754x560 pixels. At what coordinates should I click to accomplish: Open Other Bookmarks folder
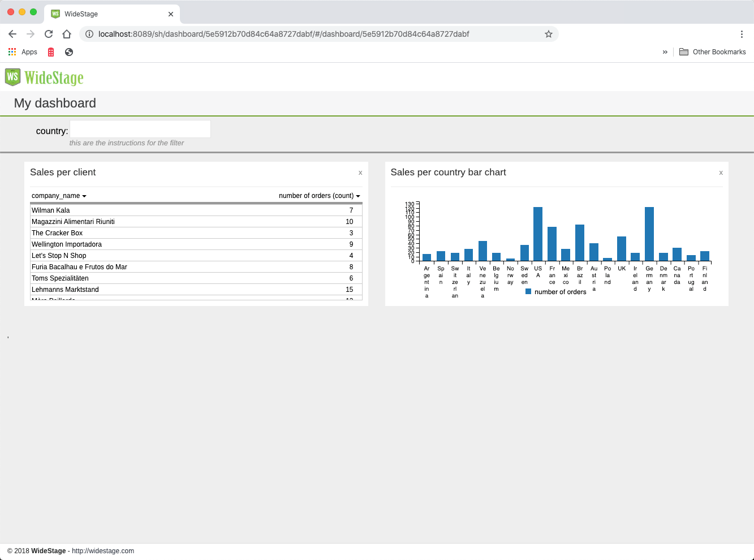click(x=712, y=51)
